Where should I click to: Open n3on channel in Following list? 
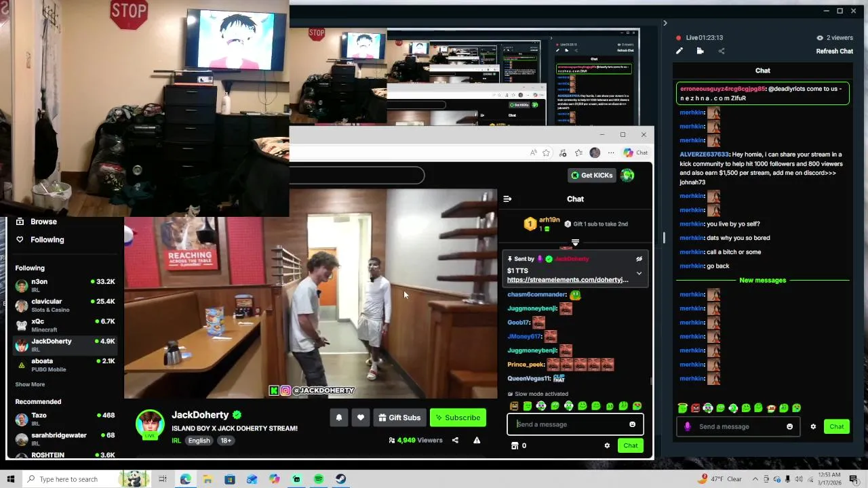point(65,285)
